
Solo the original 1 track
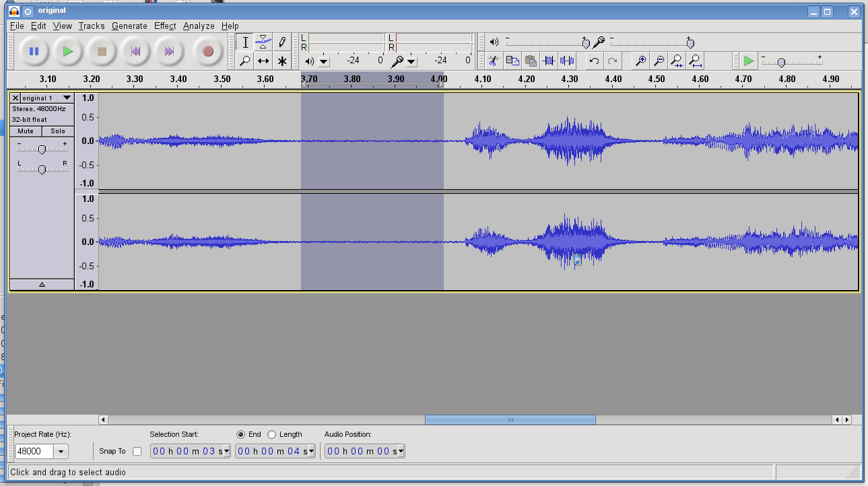pyautogui.click(x=58, y=131)
